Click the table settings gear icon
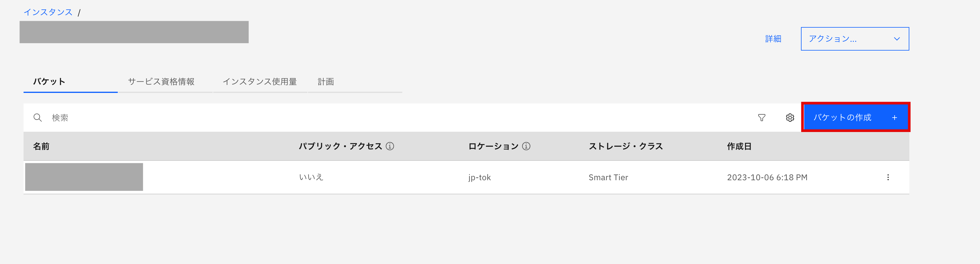980x264 pixels. (x=790, y=118)
